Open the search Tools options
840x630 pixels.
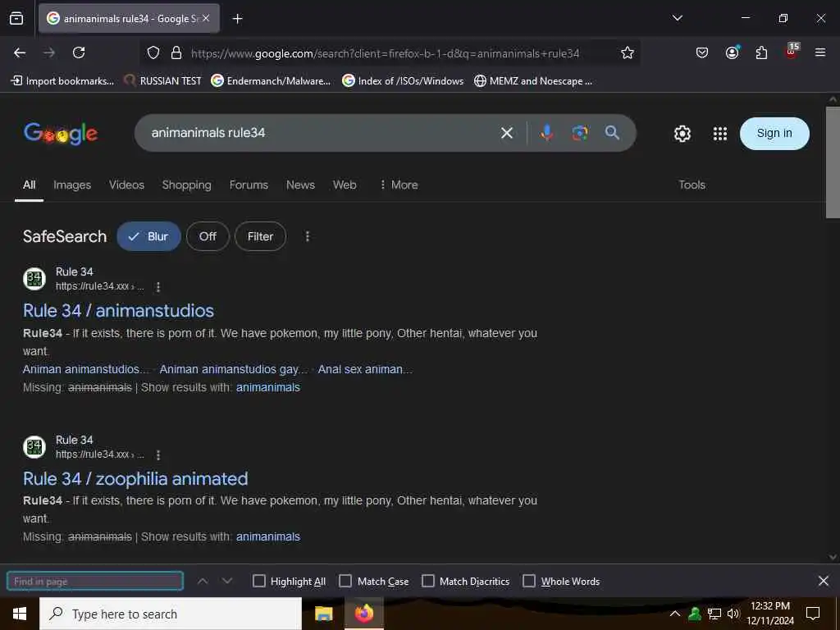point(692,185)
